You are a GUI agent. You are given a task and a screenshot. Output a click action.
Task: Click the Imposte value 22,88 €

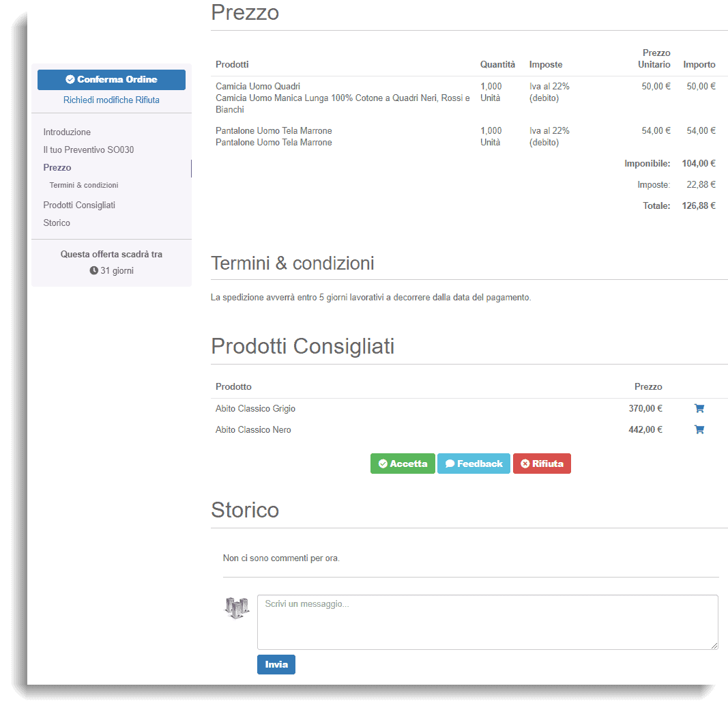[701, 185]
